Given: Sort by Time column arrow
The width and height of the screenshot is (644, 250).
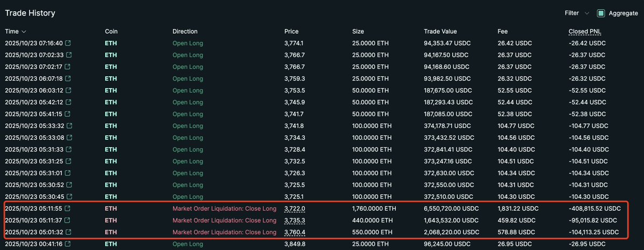Looking at the screenshot, I should pos(24,32).
